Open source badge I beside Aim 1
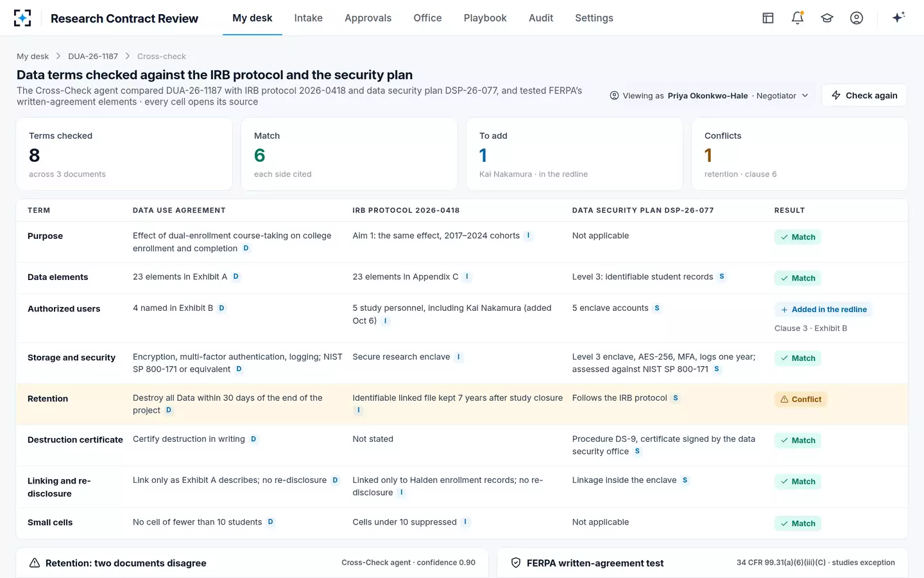 (528, 236)
